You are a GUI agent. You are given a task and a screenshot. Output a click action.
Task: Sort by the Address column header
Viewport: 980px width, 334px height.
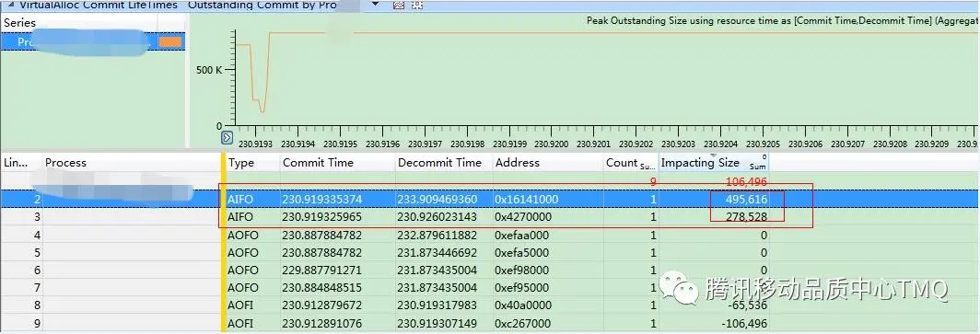[x=518, y=163]
